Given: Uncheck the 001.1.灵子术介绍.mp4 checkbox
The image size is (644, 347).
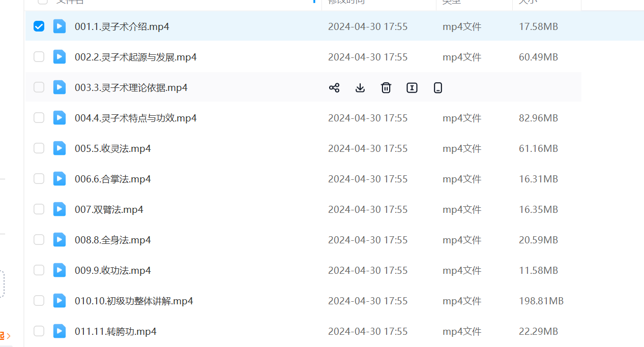Looking at the screenshot, I should [39, 26].
